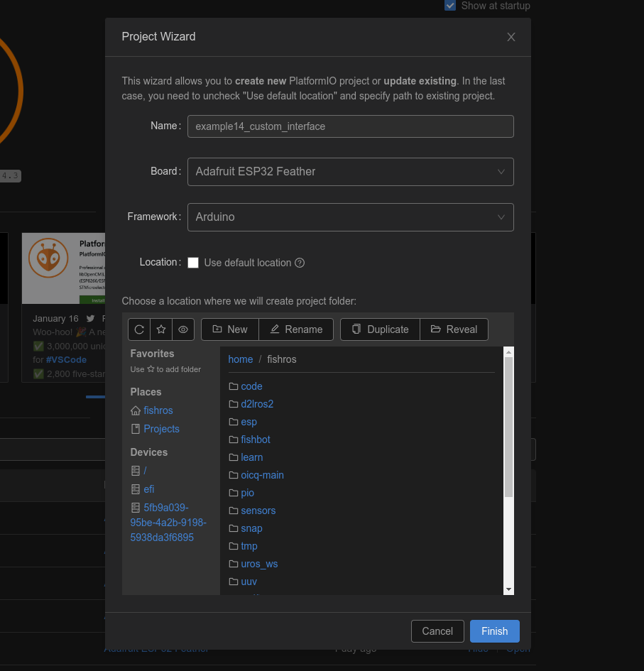This screenshot has height=671, width=644.
Task: Open the Board dropdown showing Adafruit ESP32 Feather
Action: point(350,172)
